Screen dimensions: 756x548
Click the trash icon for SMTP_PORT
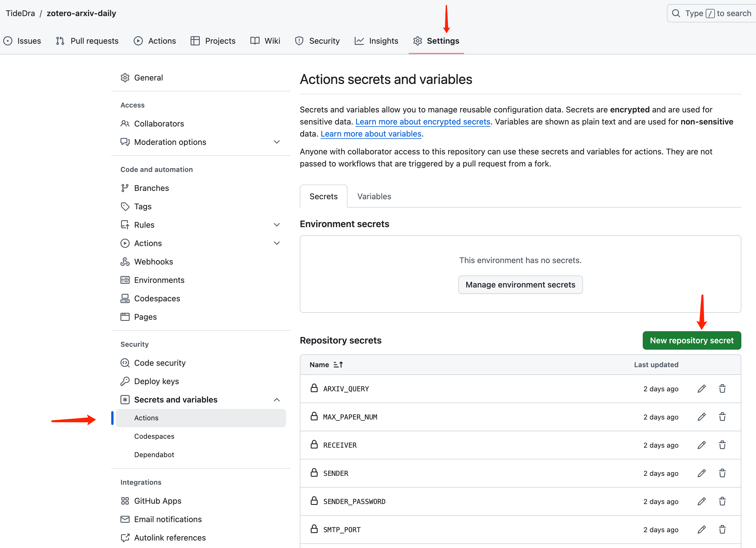click(722, 529)
